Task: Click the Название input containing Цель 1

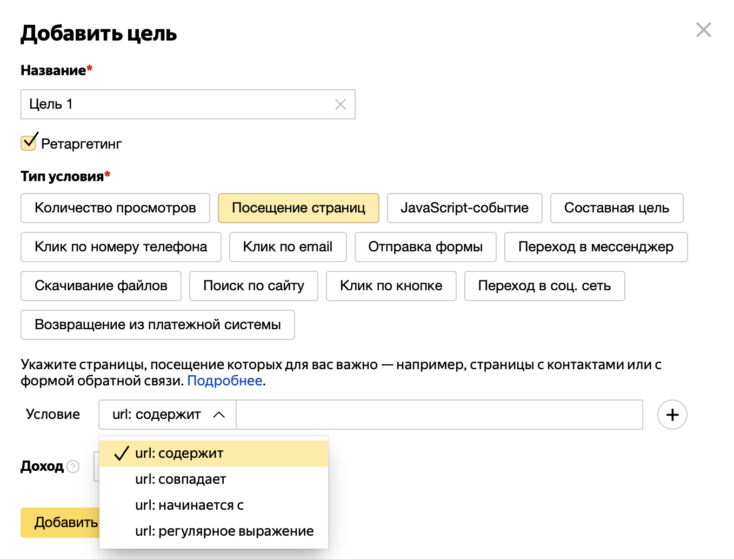Action: click(x=188, y=104)
